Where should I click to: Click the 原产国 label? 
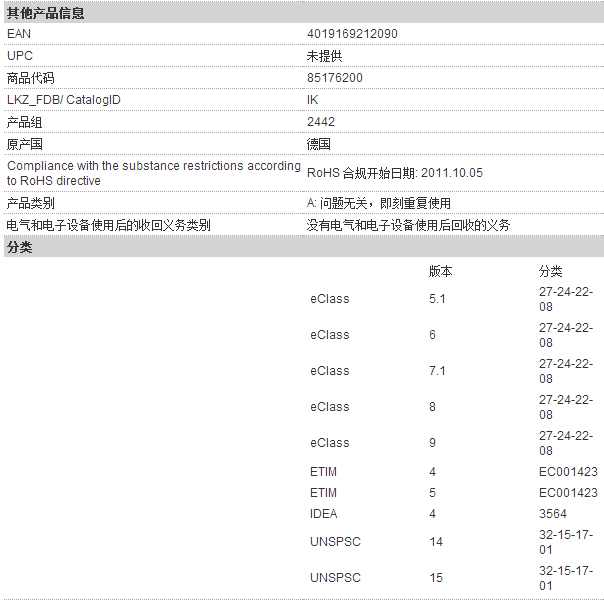(x=25, y=144)
